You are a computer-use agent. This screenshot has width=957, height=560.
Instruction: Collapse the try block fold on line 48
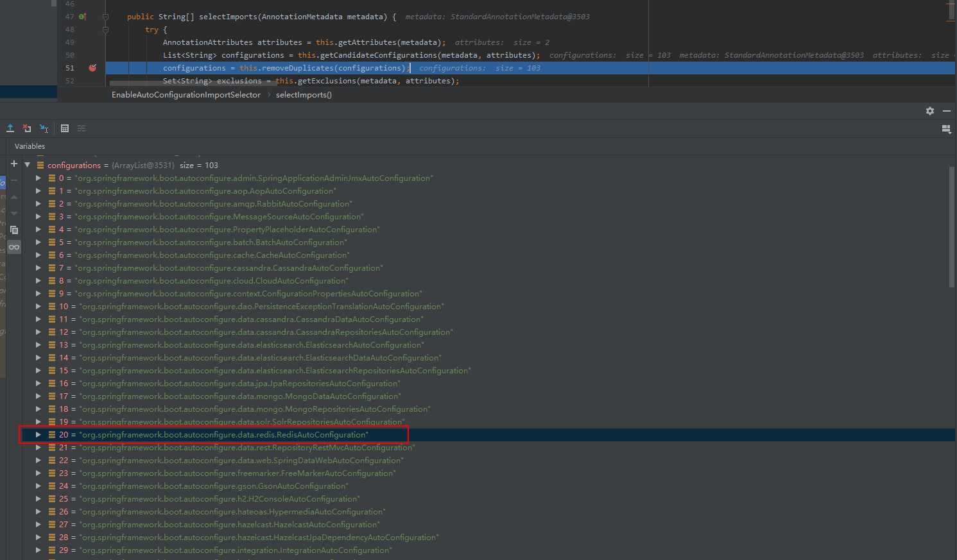(x=106, y=30)
